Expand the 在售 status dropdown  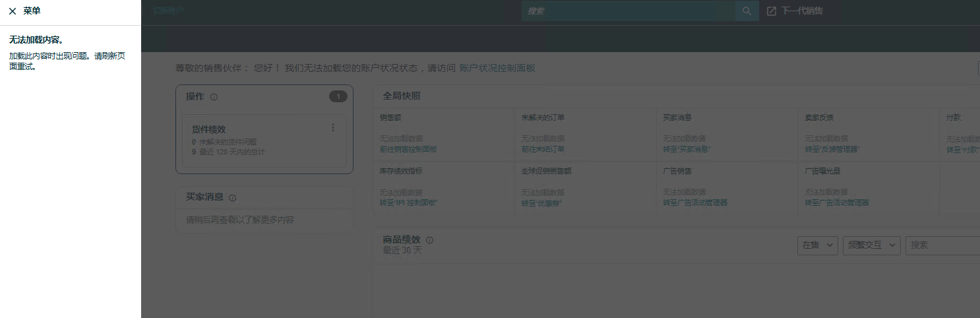pos(817,245)
